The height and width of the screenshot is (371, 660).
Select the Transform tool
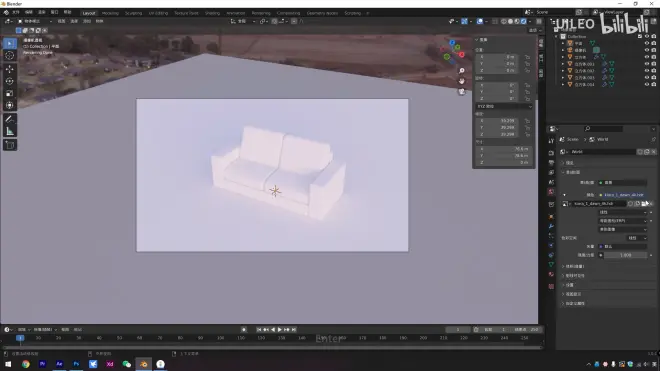coord(10,105)
